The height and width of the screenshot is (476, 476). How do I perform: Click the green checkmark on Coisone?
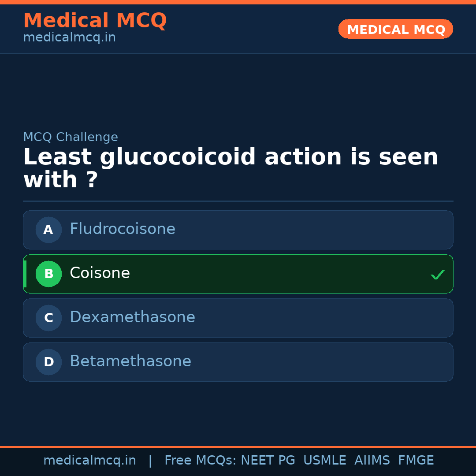pyautogui.click(x=437, y=275)
